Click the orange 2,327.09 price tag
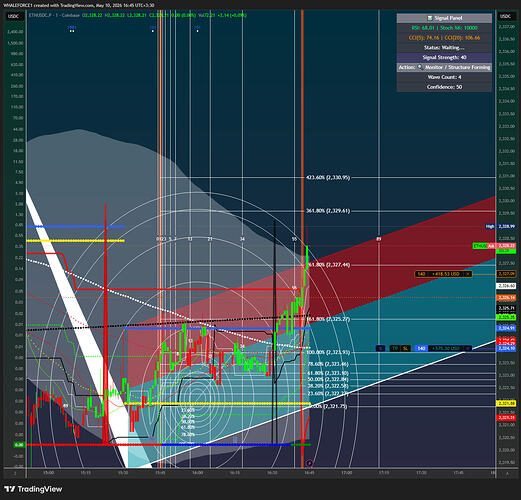Screen dimensions: 521x500 pos(506,274)
